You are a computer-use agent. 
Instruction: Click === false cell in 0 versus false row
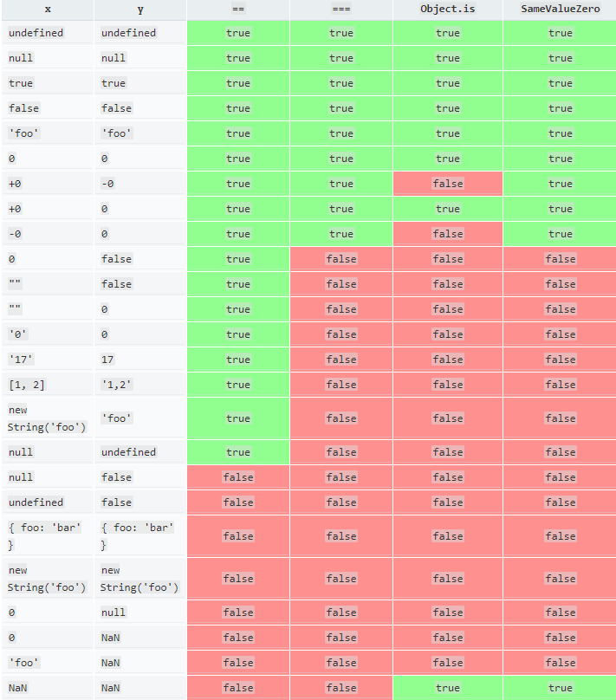341,259
